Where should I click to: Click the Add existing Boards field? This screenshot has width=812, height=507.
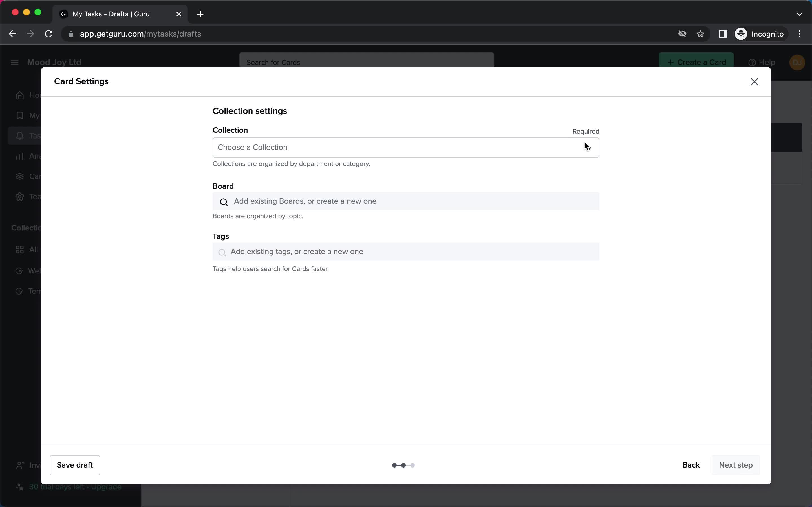click(x=406, y=201)
